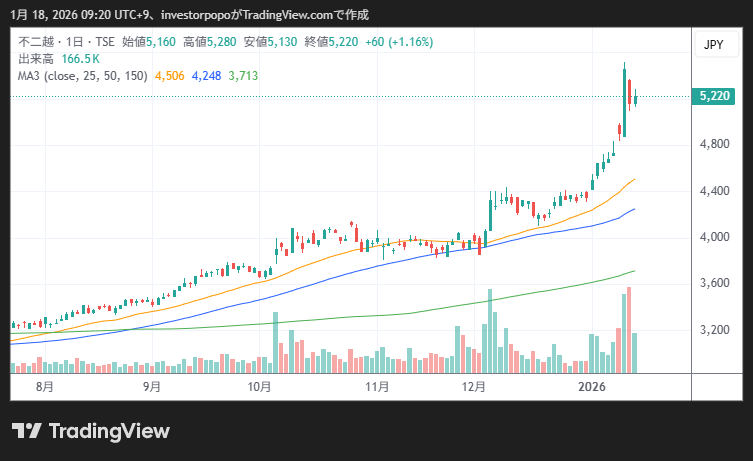Click the TradingView wordmark text

click(109, 431)
